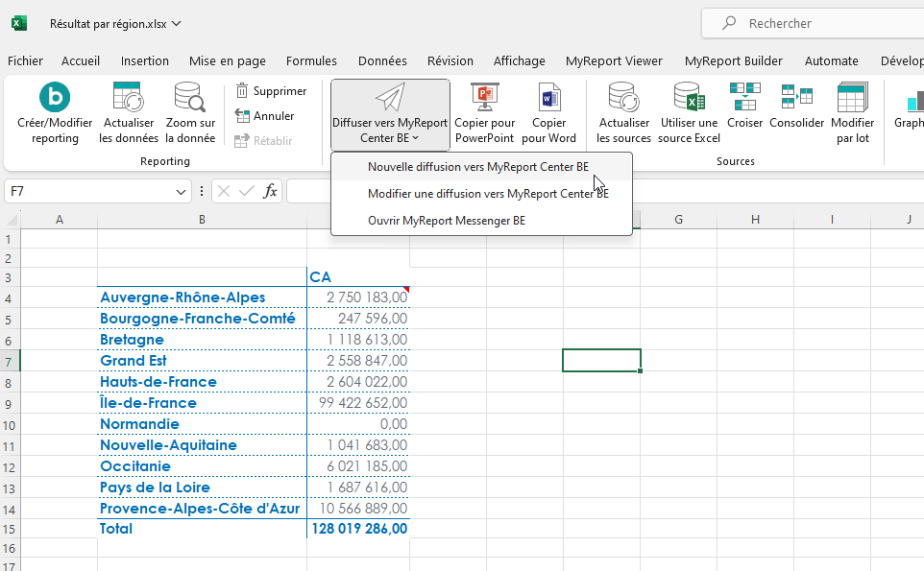Open Modifier par lot tool
This screenshot has width=924, height=571.
pos(852,99)
